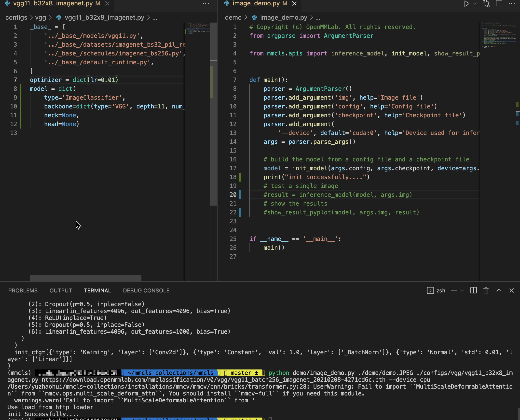Image resolution: width=520 pixels, height=420 pixels.
Task: Select the Python icon on the image_demo.py tab
Action: pos(226,3)
